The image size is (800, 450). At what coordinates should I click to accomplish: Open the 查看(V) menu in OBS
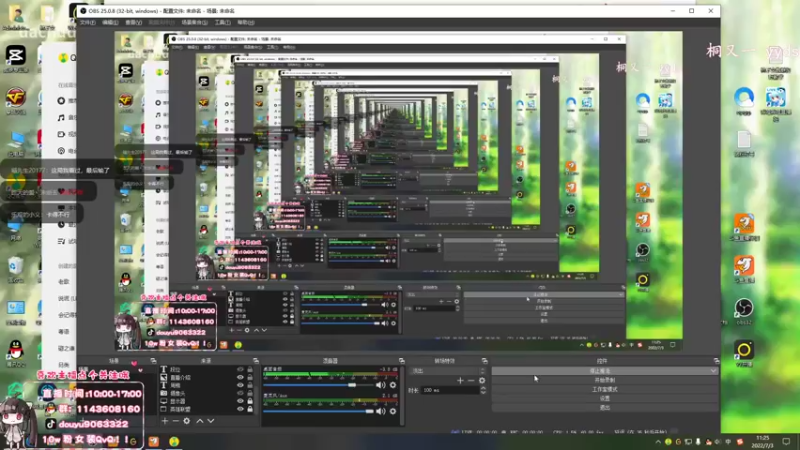134,22
